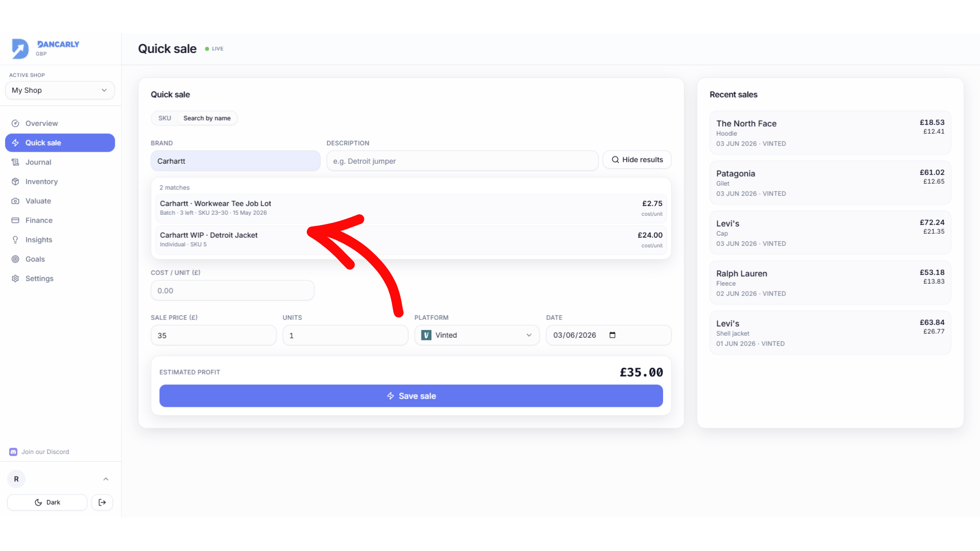Expand the user account menu chevron

coord(106,479)
